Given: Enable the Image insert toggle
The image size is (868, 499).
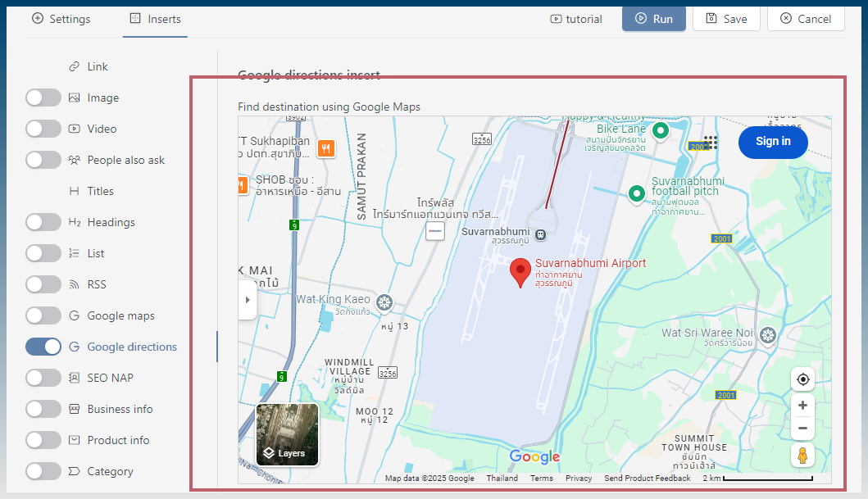Looking at the screenshot, I should [x=43, y=98].
